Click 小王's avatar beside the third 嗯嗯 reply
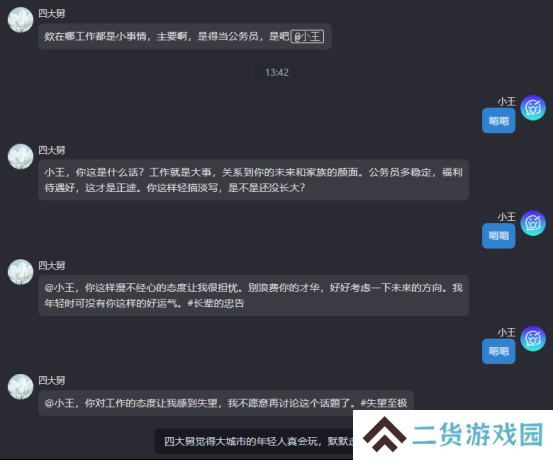This screenshot has height=460, width=553. click(533, 338)
